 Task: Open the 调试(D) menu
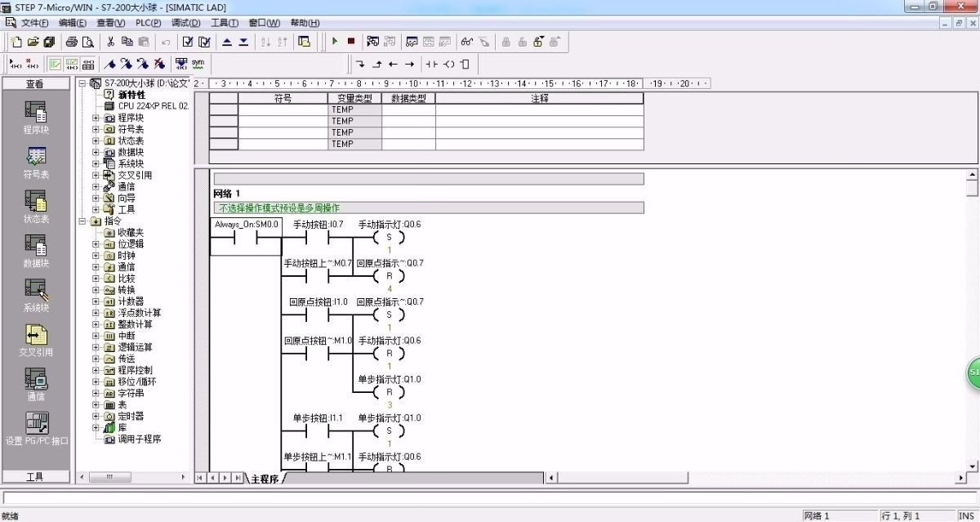[x=185, y=23]
